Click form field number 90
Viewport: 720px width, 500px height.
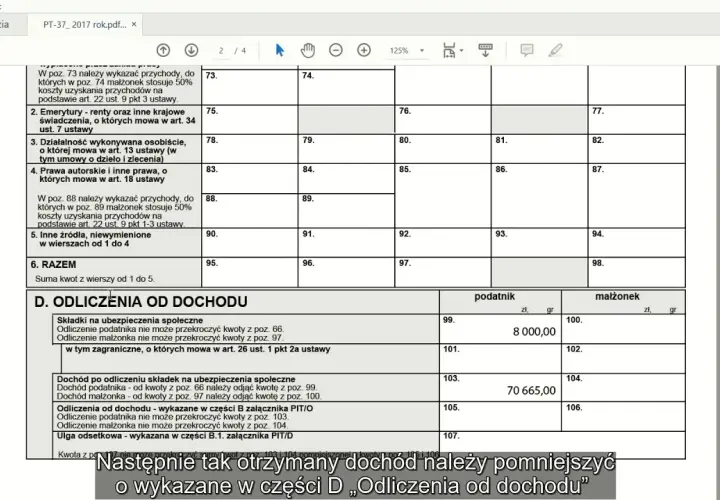[249, 242]
